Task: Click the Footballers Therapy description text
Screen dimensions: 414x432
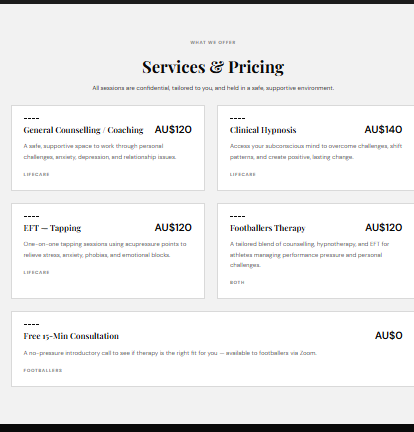Action: 309,255
